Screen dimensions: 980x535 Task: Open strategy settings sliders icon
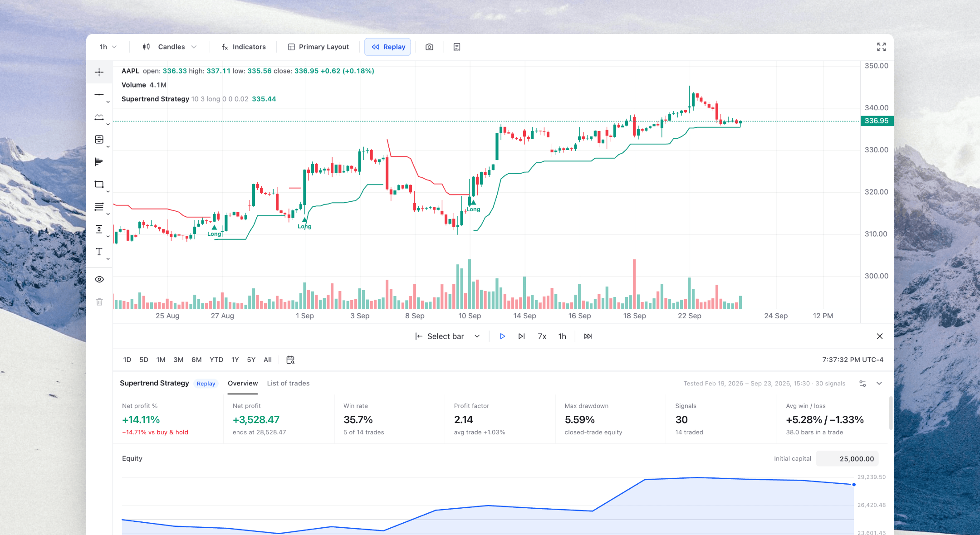tap(862, 384)
